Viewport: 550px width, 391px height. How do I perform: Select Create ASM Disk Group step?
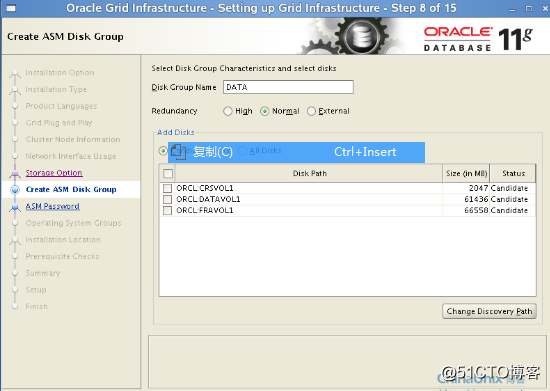(x=71, y=190)
